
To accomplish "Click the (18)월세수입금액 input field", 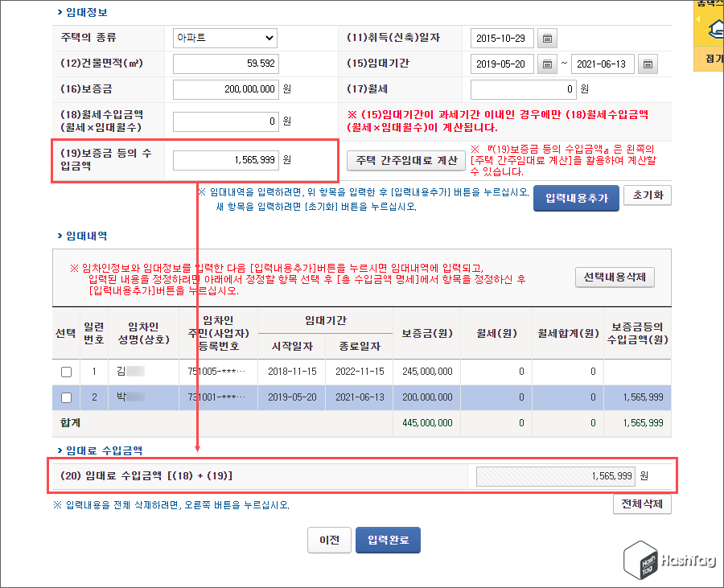I will 225,121.
